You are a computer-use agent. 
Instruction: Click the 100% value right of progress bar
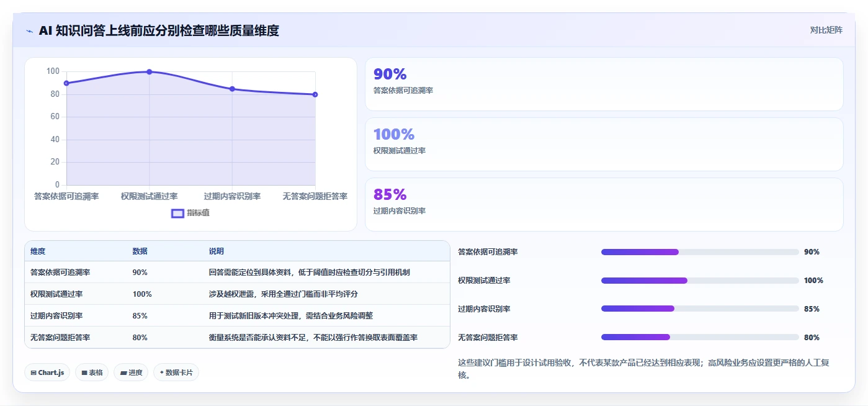(x=813, y=281)
